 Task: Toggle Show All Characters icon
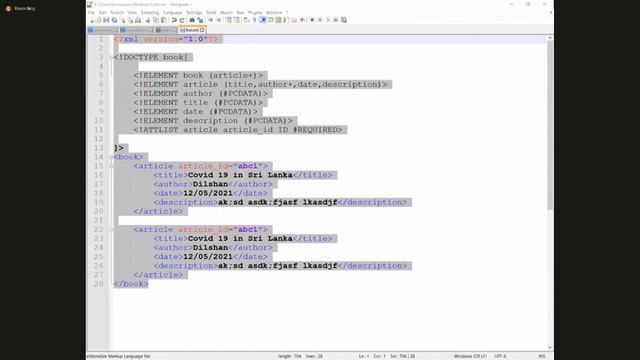255,20
